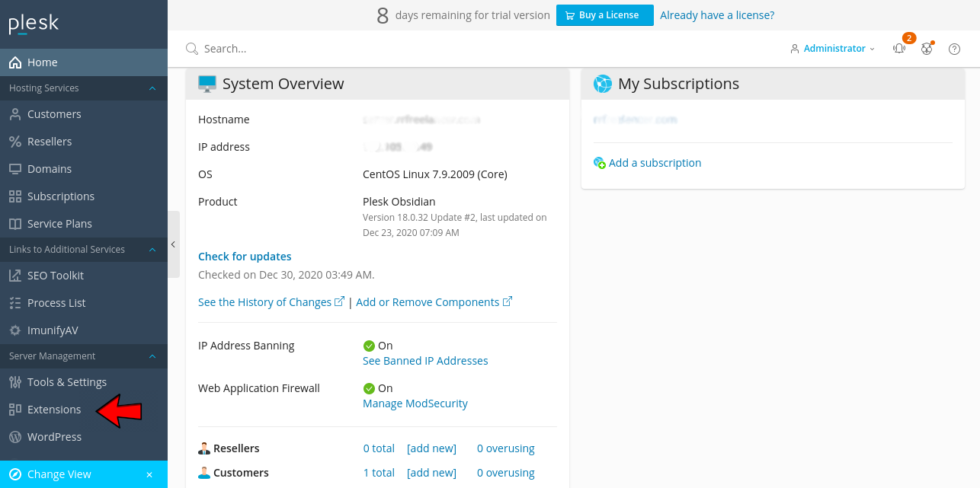Click the Extensions blocks icon
This screenshot has width=980, height=488.
click(15, 410)
